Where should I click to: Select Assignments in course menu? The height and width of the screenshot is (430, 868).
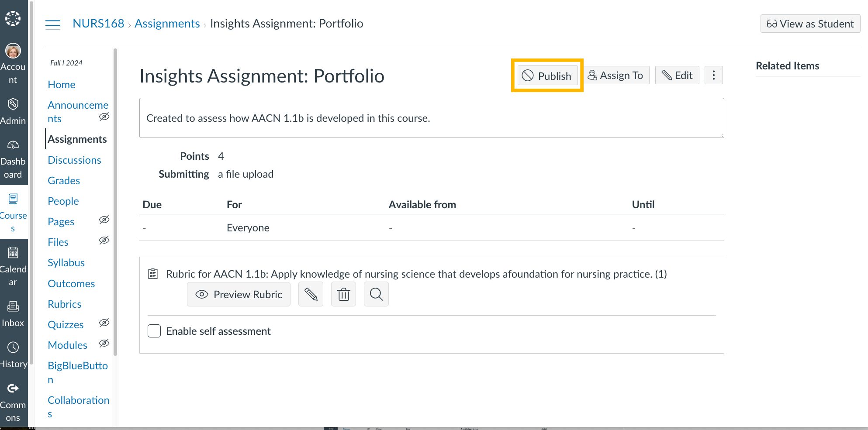(77, 139)
